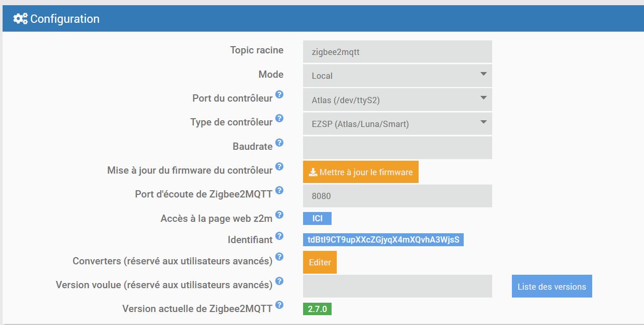Screen dimensions: 644x325
Task: Follow the ICI link to z2m web page
Action: (x=317, y=219)
